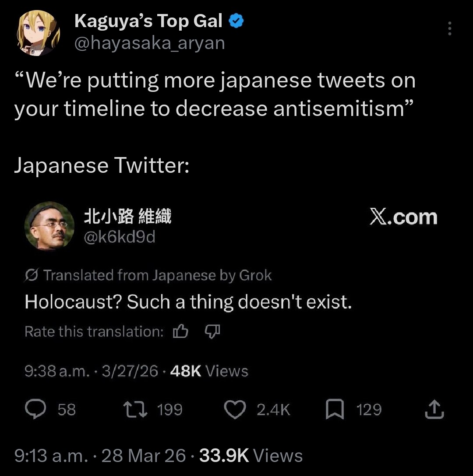Open the Kaguya's Top Gal display name
This screenshot has width=473, height=476.
tap(148, 21)
